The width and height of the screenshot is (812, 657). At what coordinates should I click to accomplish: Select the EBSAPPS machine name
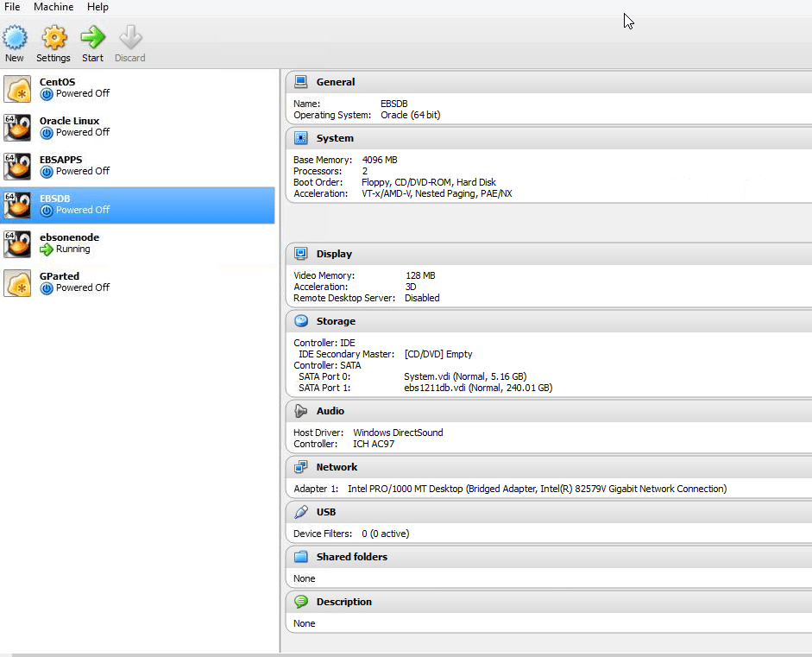(60, 160)
